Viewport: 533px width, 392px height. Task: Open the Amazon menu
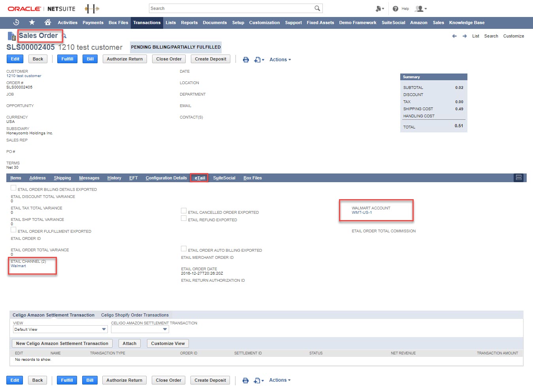[x=419, y=23]
